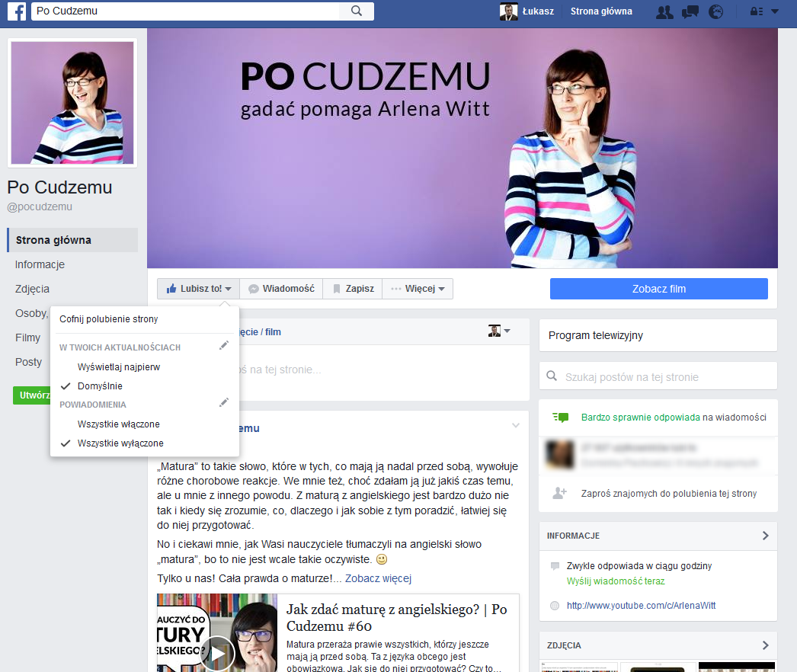The image size is (797, 672).
Task: Click the Wiadomość button
Action: click(281, 289)
